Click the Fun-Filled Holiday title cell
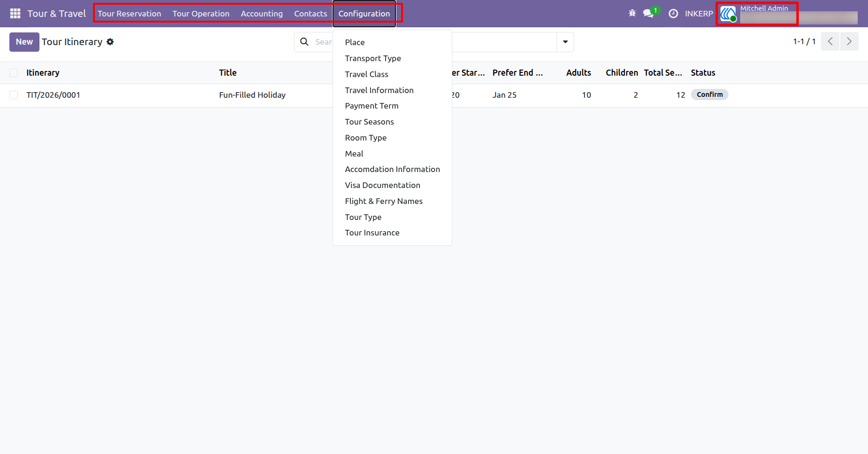The image size is (868, 454). coord(252,95)
